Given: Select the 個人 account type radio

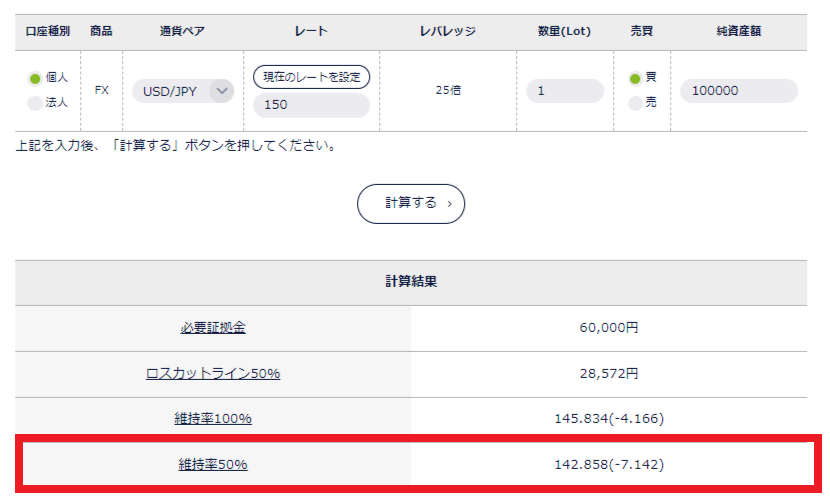Looking at the screenshot, I should click(x=35, y=78).
